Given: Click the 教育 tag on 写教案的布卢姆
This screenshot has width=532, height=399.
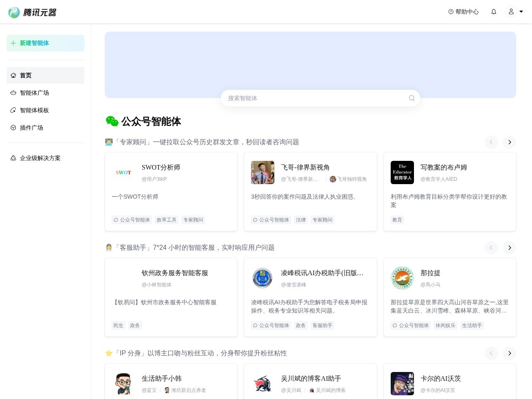Looking at the screenshot, I should coord(397,220).
